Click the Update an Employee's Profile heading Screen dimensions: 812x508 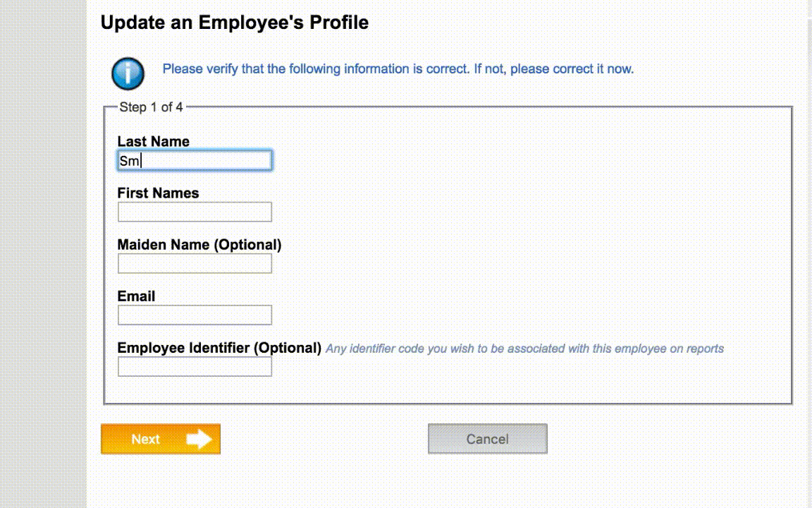tap(235, 23)
